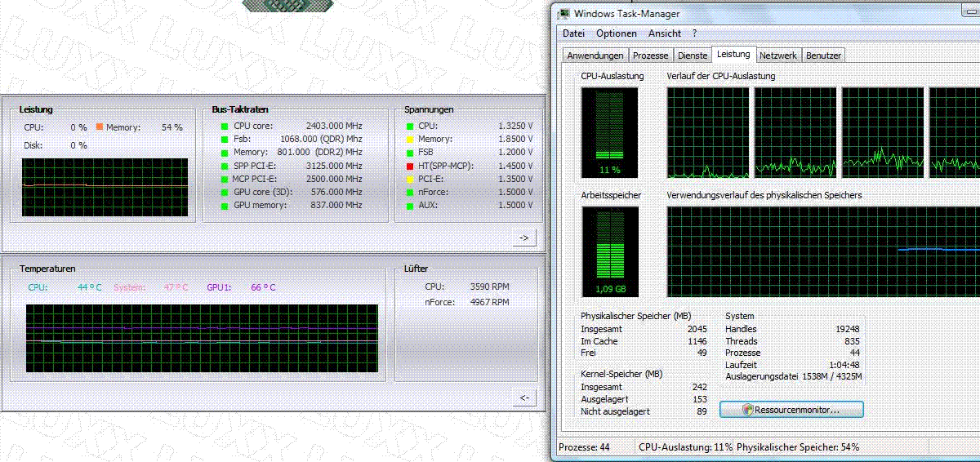Click the Disk usage value 0 %
Viewport: 980px width, 462px height.
tap(79, 145)
